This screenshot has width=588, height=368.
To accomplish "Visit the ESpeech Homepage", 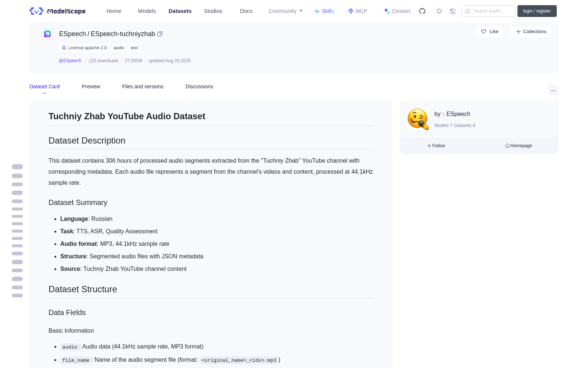I will point(519,146).
